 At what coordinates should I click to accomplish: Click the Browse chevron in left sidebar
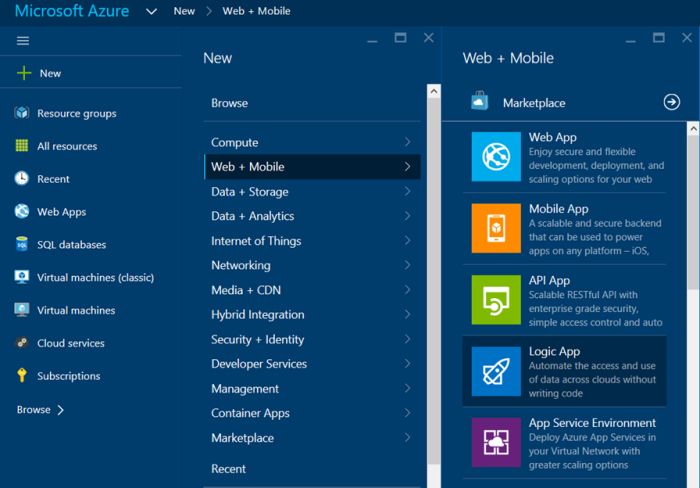tap(61, 409)
